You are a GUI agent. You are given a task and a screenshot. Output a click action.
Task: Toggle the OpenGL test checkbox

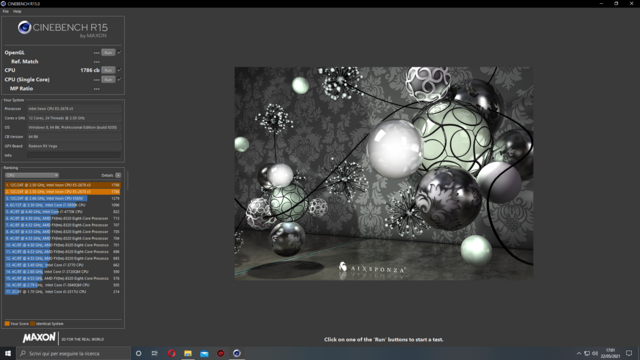[120, 52]
